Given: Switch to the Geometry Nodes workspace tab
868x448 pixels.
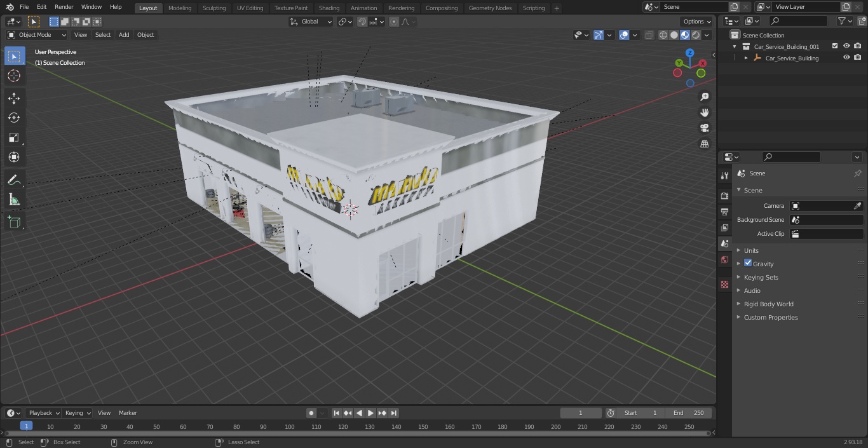Looking at the screenshot, I should point(490,8).
